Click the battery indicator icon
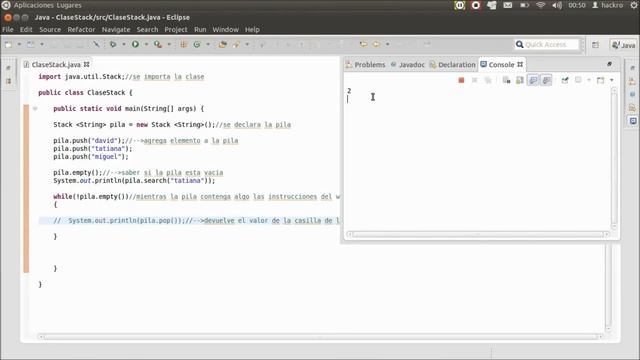The image size is (640, 360). point(524,5)
